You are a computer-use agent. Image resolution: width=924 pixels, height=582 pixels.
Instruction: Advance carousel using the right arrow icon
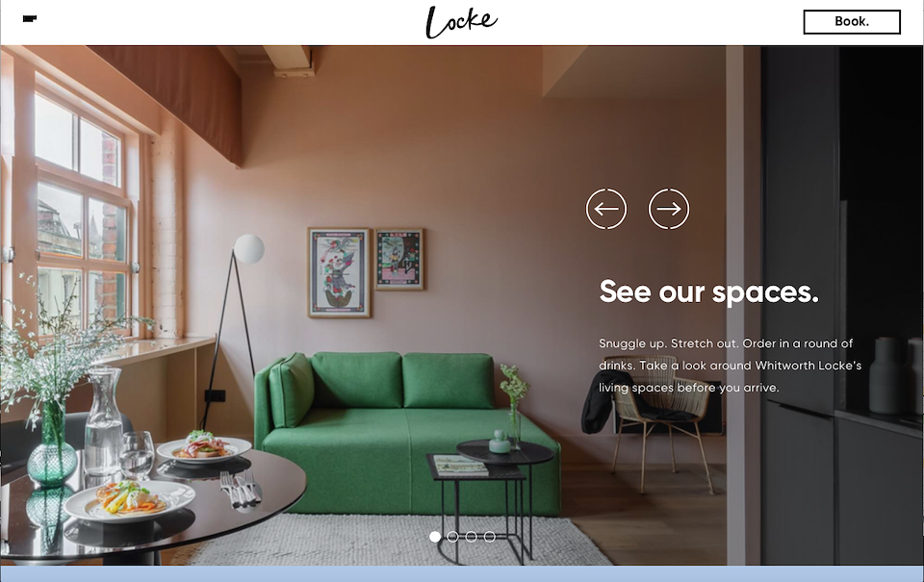[x=669, y=209]
